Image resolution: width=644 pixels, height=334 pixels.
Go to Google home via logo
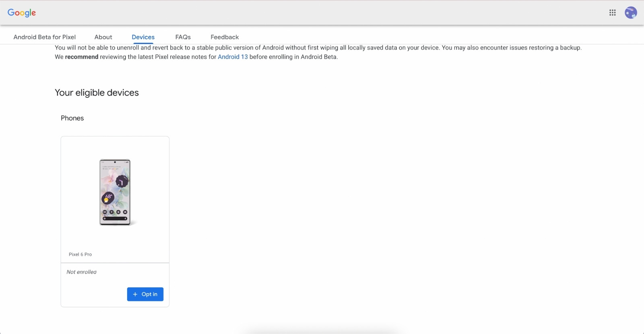[x=22, y=13]
